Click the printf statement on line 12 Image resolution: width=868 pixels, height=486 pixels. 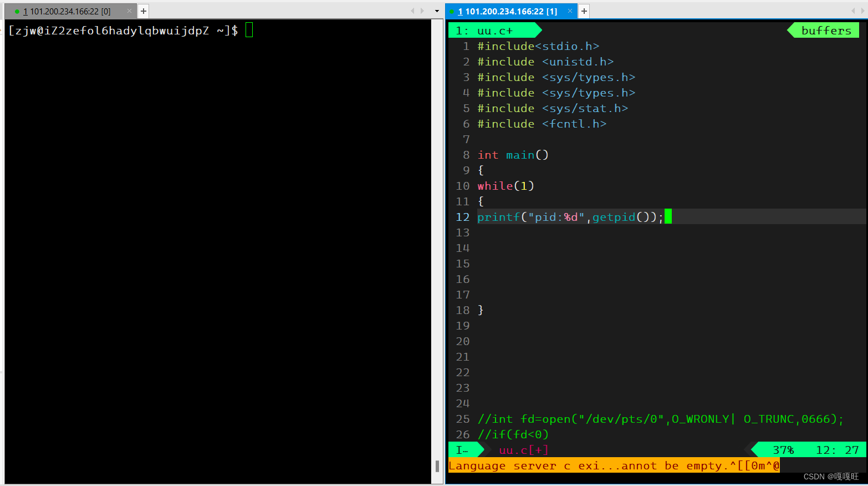(570, 217)
